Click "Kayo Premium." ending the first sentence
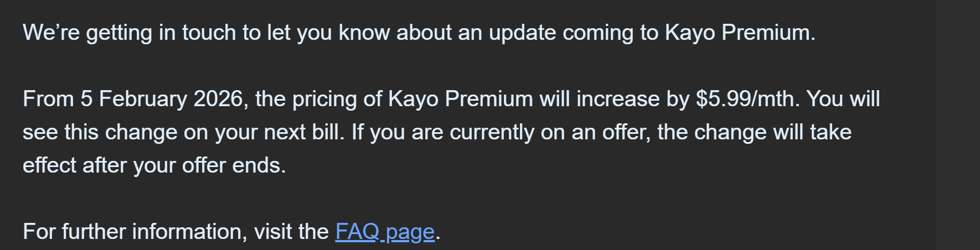The height and width of the screenshot is (250, 980). coord(740,33)
